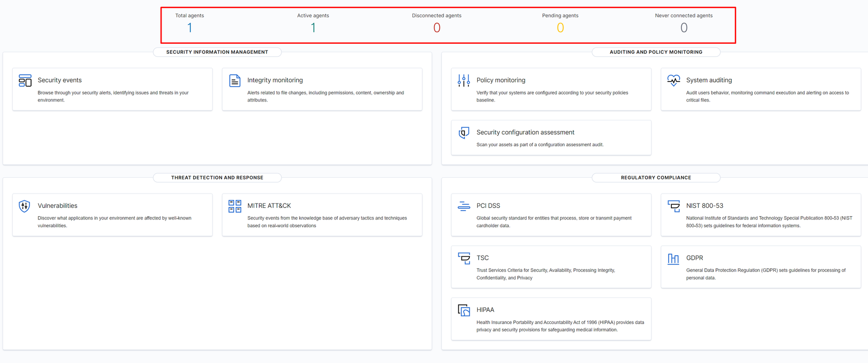Screen dimensions: 868x363
Task: Click the Vulnerabilities shield icon
Action: pos(25,206)
